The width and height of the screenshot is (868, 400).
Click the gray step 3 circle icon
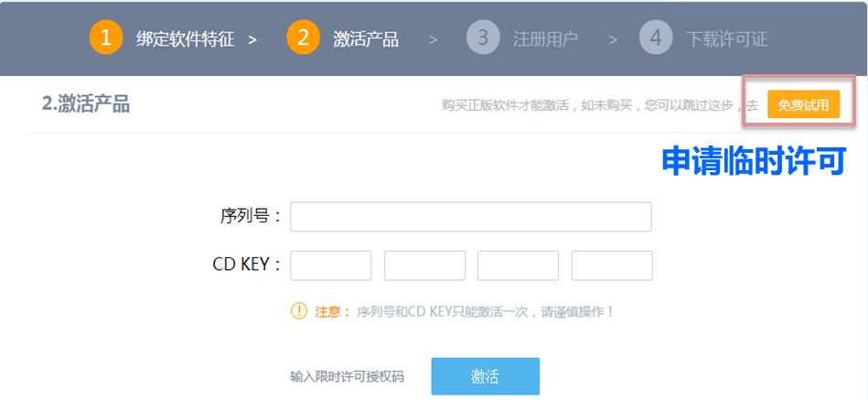pyautogui.click(x=483, y=38)
